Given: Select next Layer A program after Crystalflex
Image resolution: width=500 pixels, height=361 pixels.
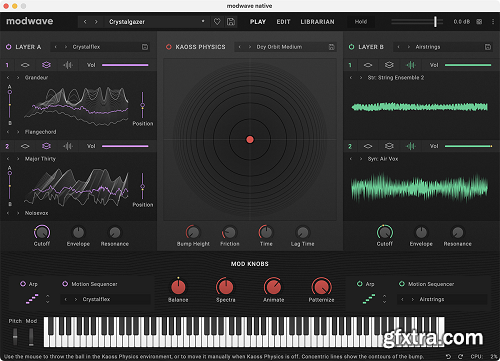Looking at the screenshot, I should coord(66,47).
